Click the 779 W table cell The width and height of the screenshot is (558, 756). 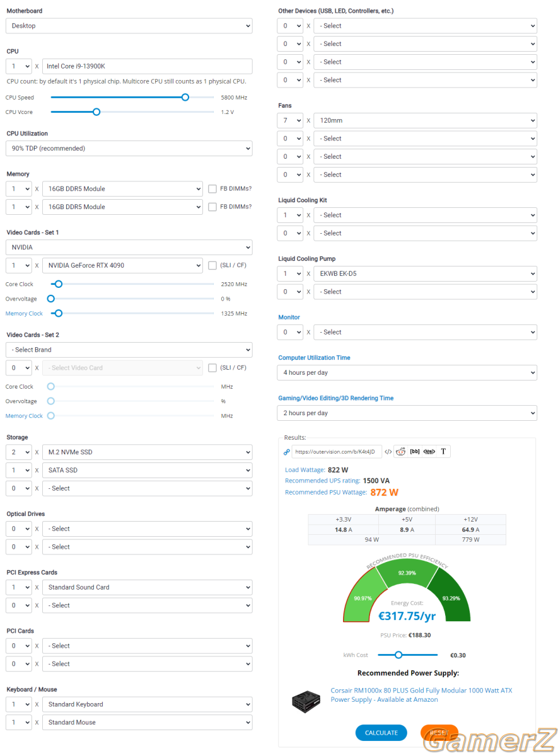(x=470, y=540)
